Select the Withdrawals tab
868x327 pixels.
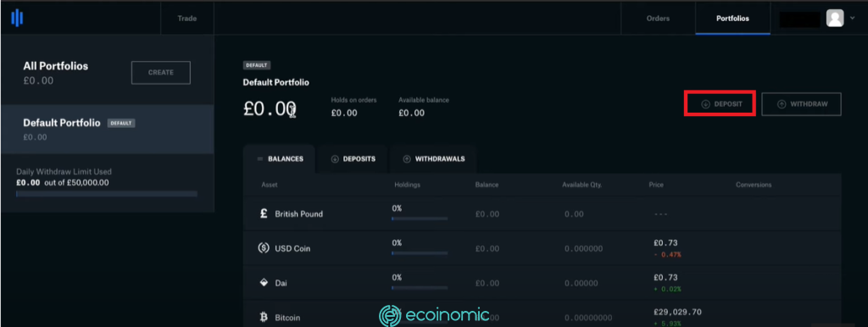point(433,158)
